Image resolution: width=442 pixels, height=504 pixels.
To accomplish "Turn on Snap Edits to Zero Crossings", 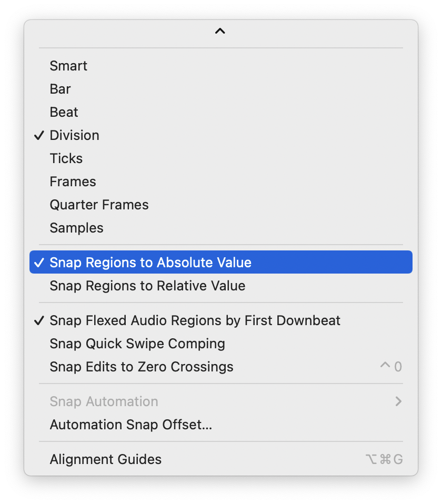I will point(142,367).
